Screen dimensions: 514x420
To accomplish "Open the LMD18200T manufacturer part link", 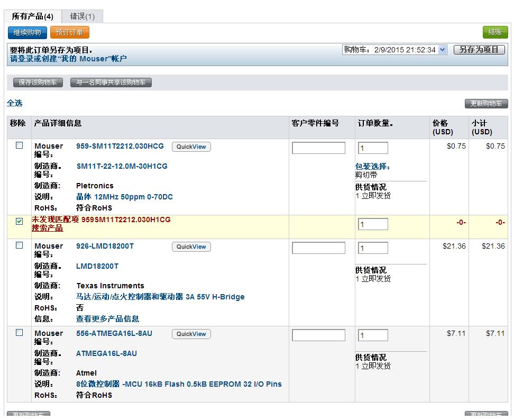I will point(97,266).
